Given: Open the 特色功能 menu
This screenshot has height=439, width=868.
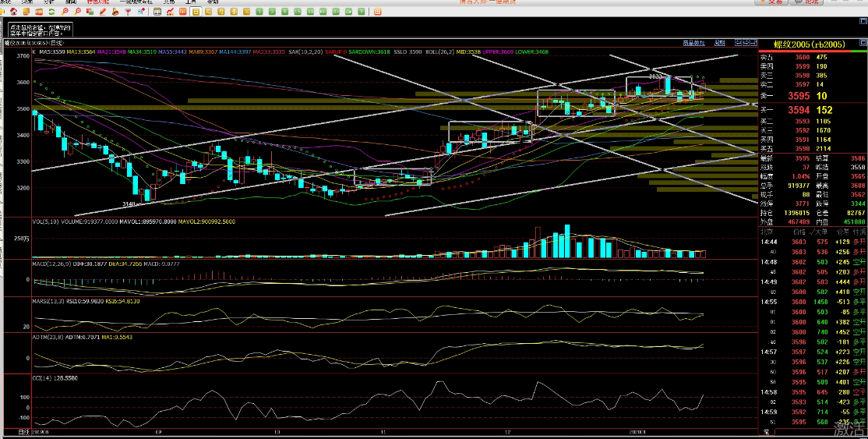Looking at the screenshot, I should click(x=97, y=2).
